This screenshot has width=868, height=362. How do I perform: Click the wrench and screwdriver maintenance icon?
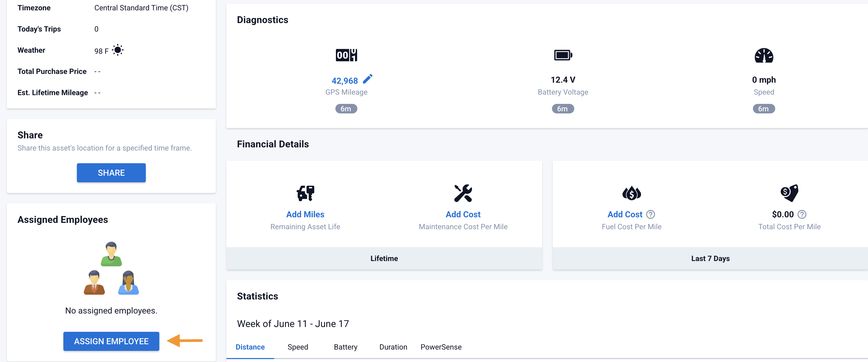pyautogui.click(x=463, y=193)
